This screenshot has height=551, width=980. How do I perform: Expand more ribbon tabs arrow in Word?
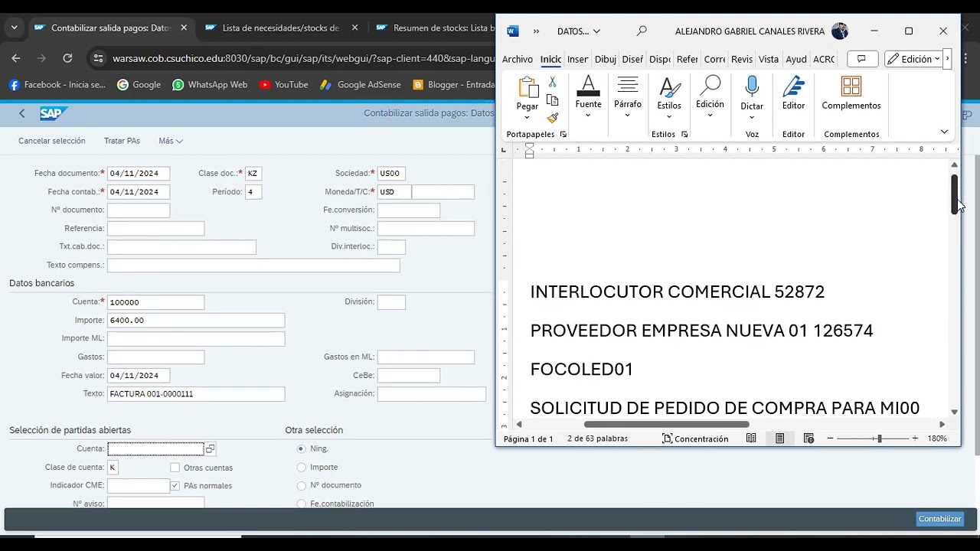point(947,59)
